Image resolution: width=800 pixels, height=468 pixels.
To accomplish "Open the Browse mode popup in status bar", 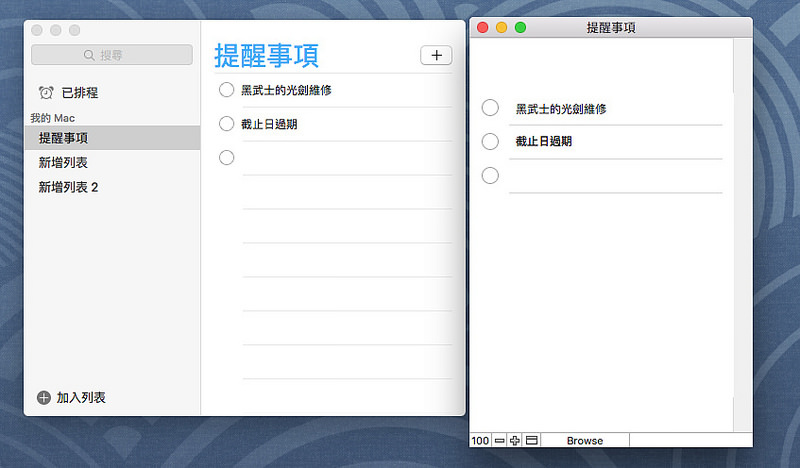I will [x=585, y=440].
